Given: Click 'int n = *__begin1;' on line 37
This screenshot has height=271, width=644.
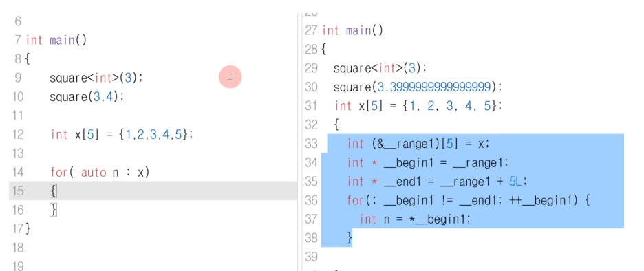Looking at the screenshot, I should pyautogui.click(x=415, y=219).
